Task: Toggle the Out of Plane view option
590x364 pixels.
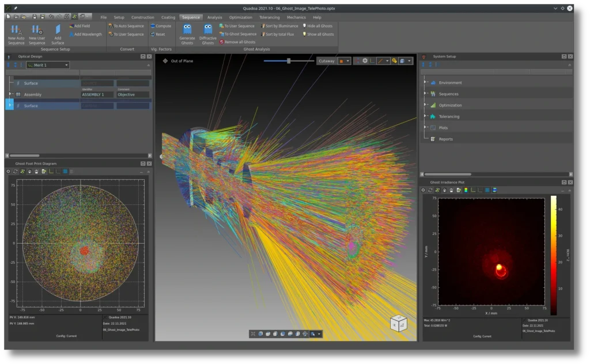Action: (165, 60)
